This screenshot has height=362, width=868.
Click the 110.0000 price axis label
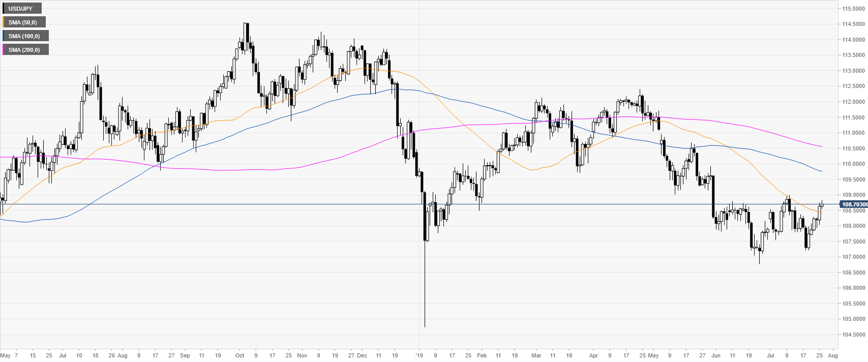tap(854, 164)
